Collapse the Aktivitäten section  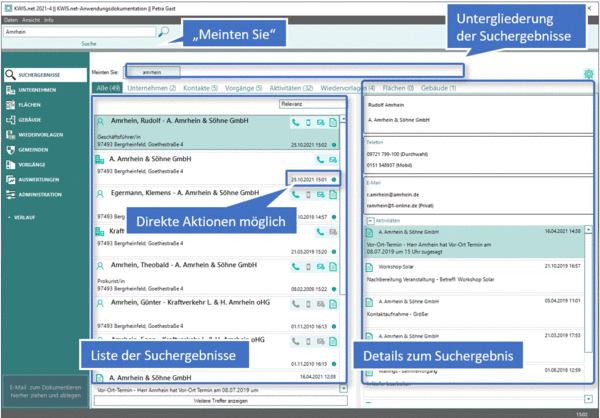pos(371,219)
